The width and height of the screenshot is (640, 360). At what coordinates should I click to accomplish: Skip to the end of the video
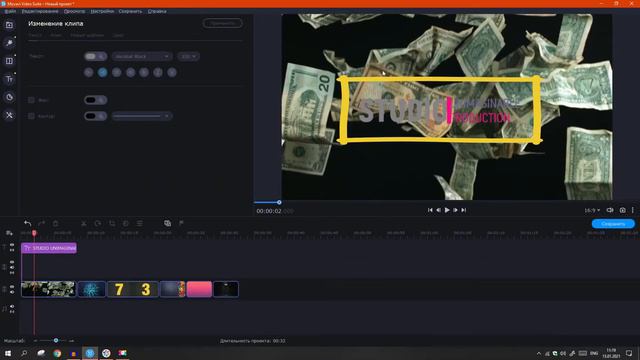(464, 210)
